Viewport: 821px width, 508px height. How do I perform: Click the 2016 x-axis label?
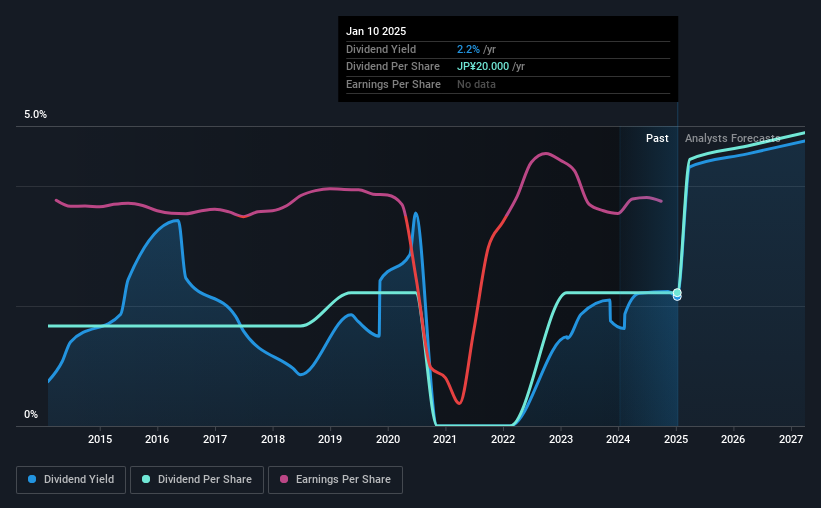point(157,439)
